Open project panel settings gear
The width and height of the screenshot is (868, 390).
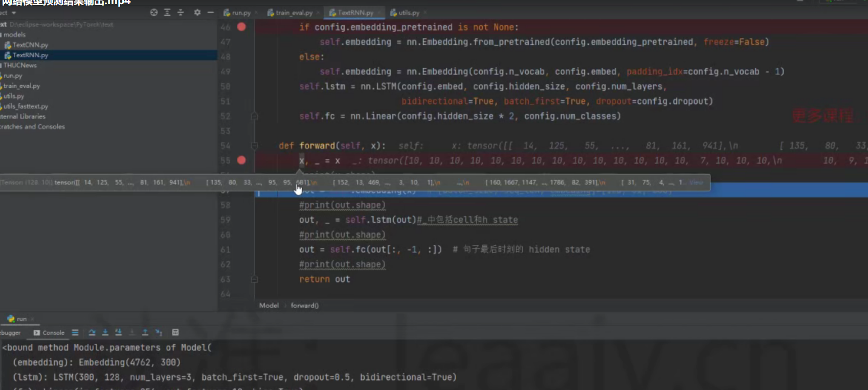tap(197, 12)
